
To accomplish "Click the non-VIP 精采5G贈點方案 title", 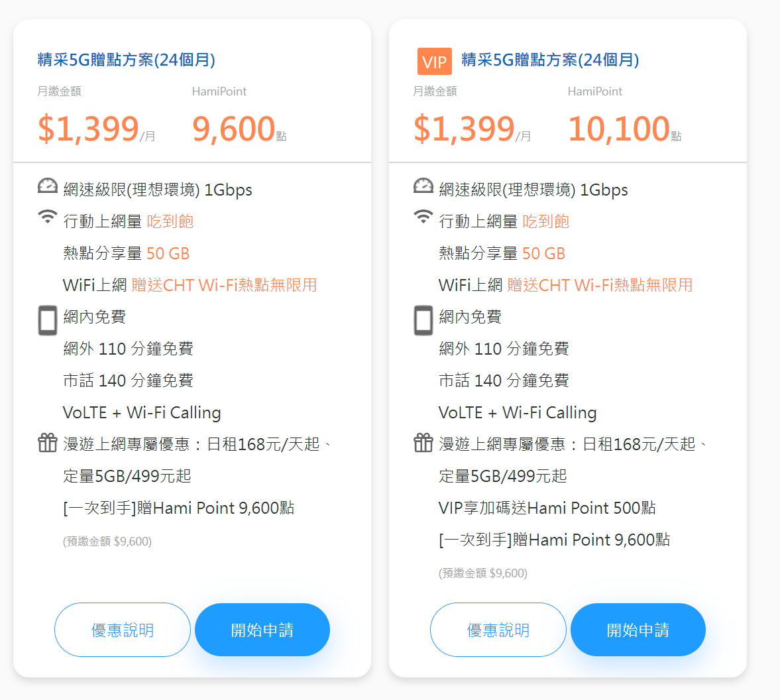I will (x=127, y=60).
